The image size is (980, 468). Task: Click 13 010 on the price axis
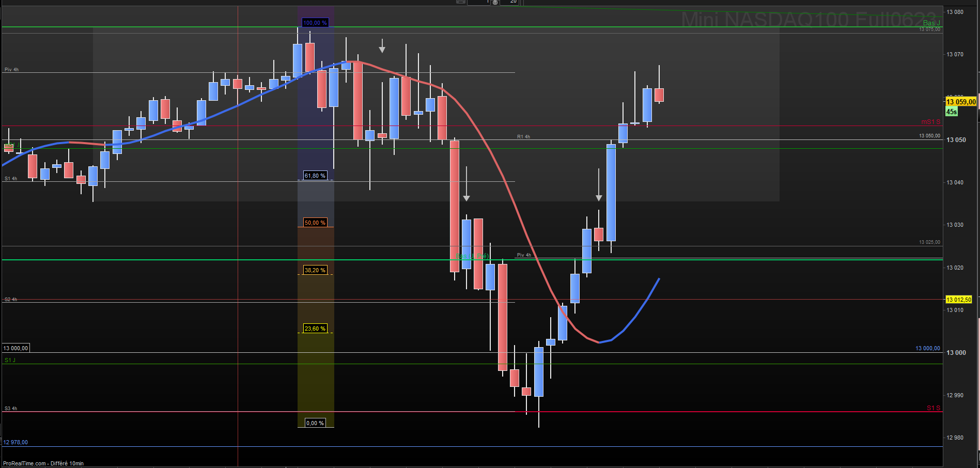click(x=955, y=310)
